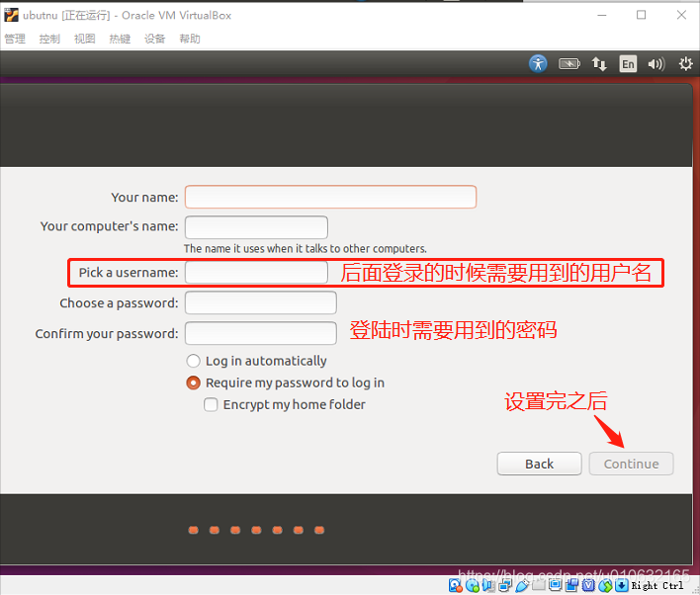Click VirtualBox video capture status icon

coord(572,585)
